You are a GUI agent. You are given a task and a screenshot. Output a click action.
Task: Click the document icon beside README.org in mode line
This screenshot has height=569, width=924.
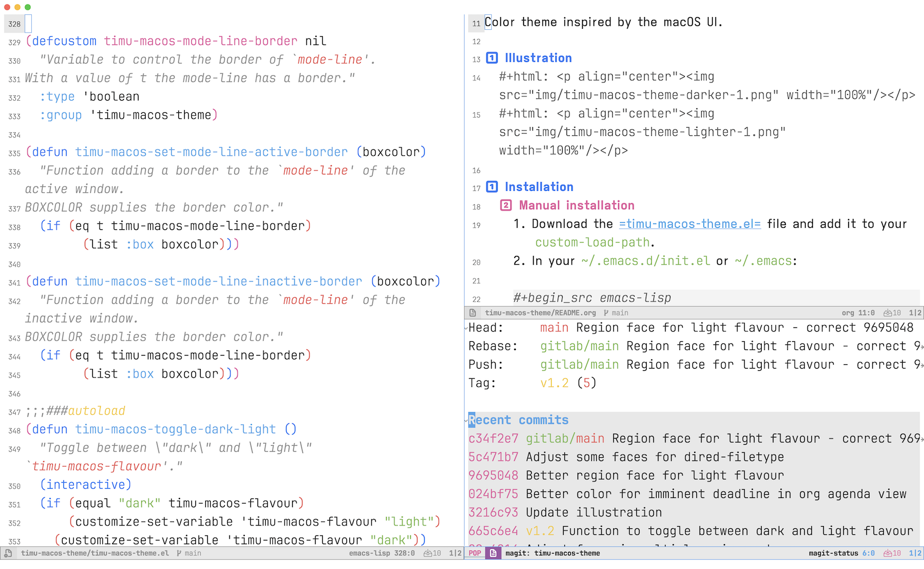[472, 313]
